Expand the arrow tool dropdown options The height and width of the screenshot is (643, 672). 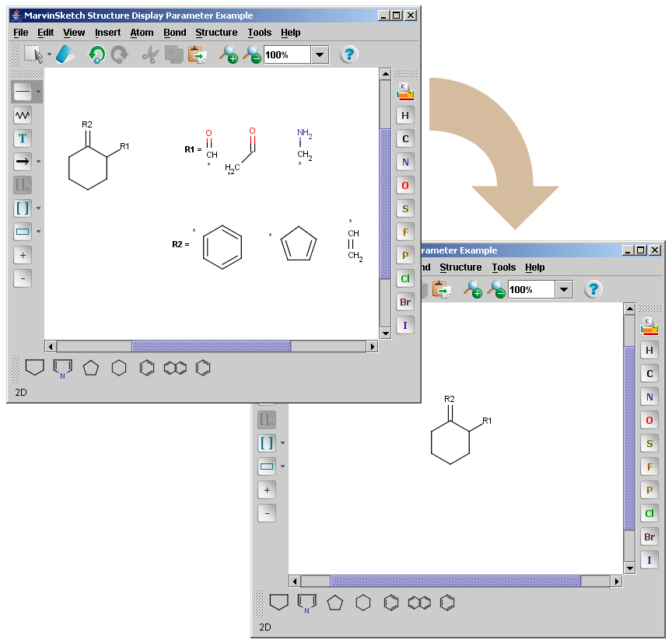coord(37,162)
